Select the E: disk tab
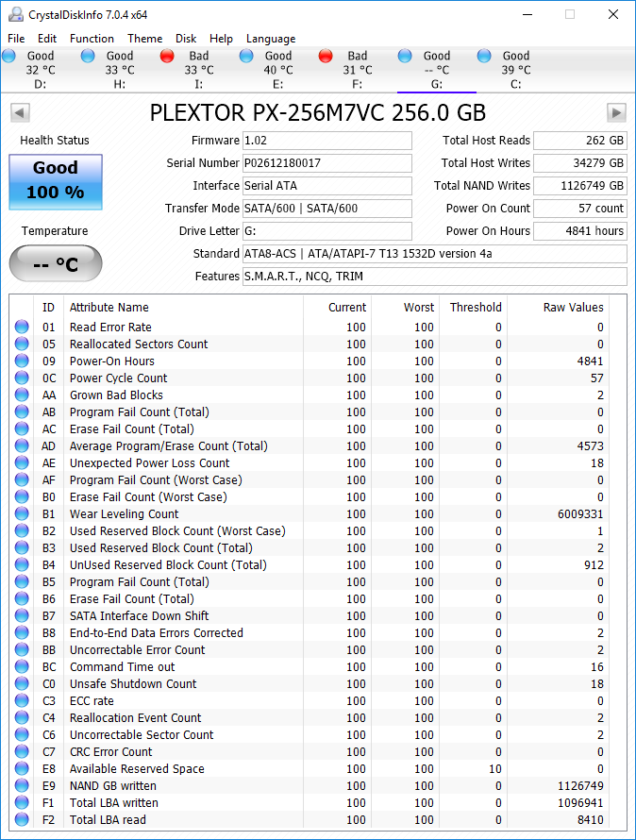The image size is (636, 840). (278, 70)
